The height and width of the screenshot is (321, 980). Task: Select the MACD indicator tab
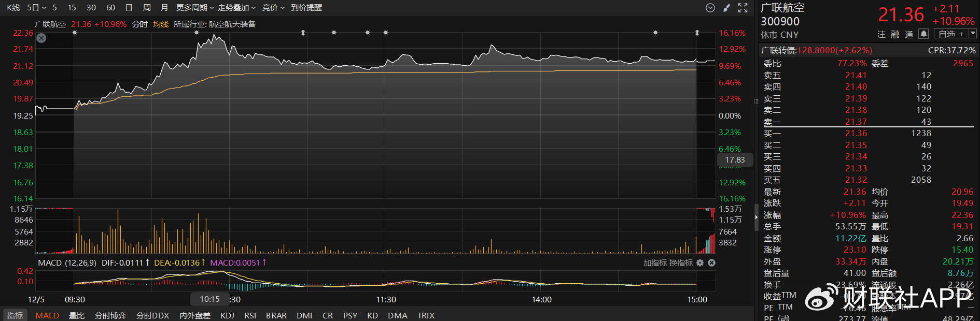click(47, 315)
